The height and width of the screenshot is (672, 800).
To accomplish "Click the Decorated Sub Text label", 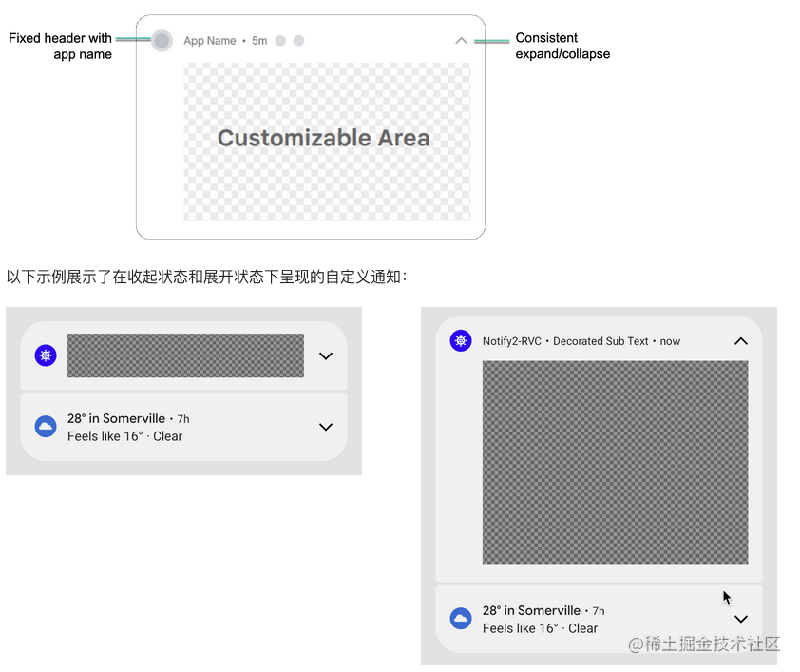I will click(600, 341).
